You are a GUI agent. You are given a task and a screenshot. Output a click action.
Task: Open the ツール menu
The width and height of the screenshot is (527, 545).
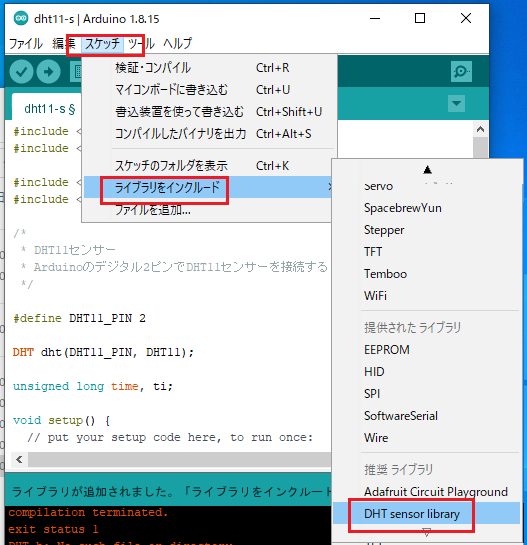click(141, 44)
